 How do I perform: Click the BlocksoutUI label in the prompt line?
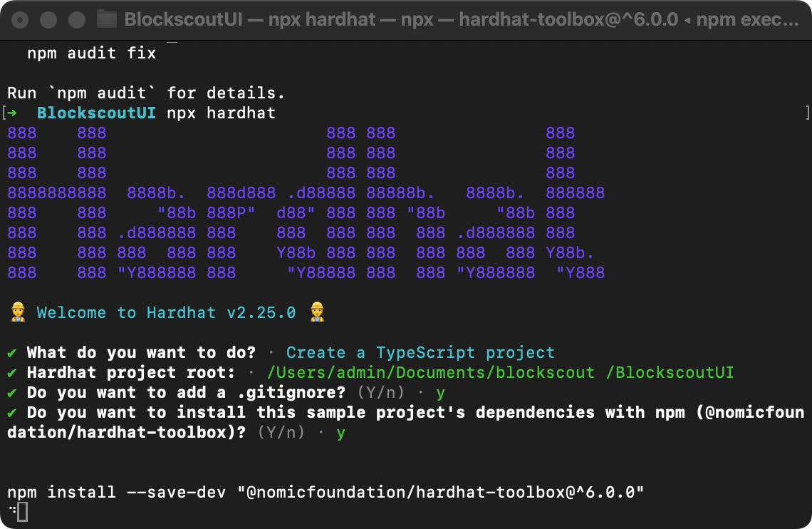tap(95, 112)
